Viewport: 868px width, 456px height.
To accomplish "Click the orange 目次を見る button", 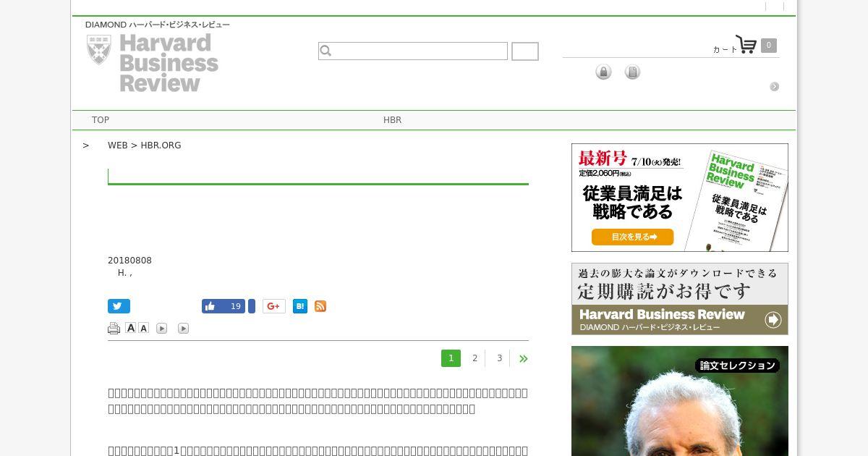I will [633, 237].
